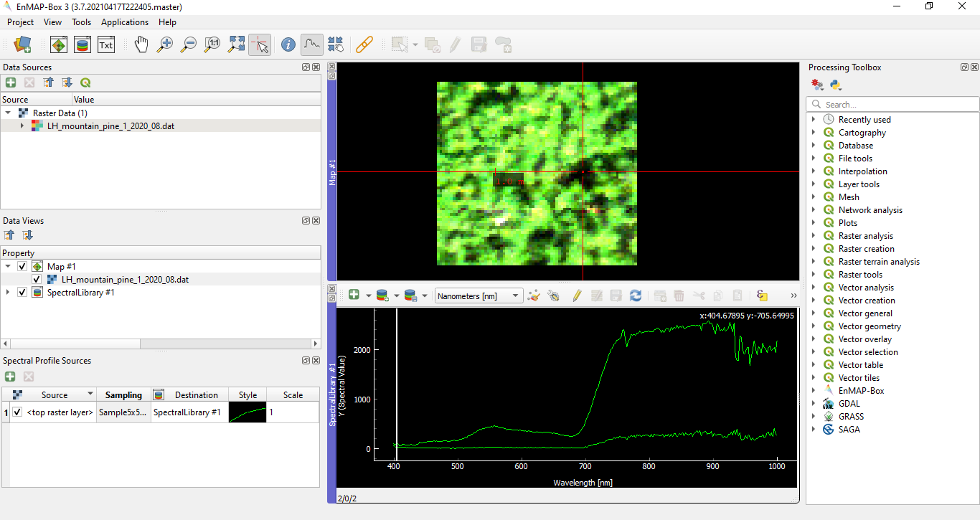Add a new data source
The image size is (980, 520).
pos(10,82)
